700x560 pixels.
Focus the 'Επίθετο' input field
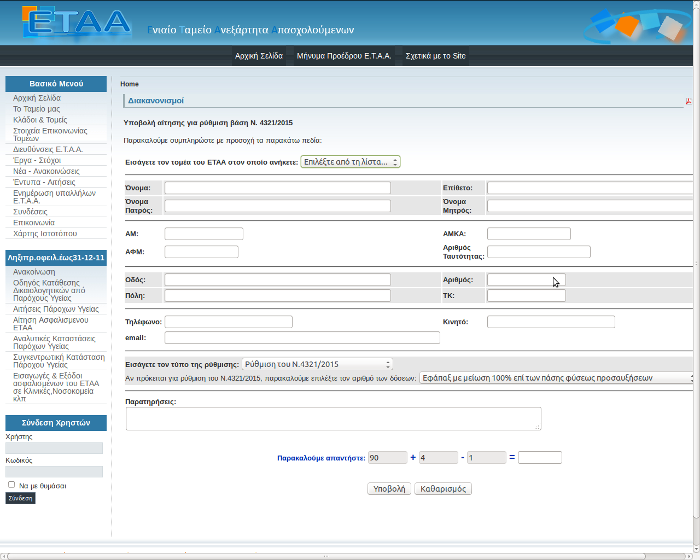pyautogui.click(x=590, y=188)
